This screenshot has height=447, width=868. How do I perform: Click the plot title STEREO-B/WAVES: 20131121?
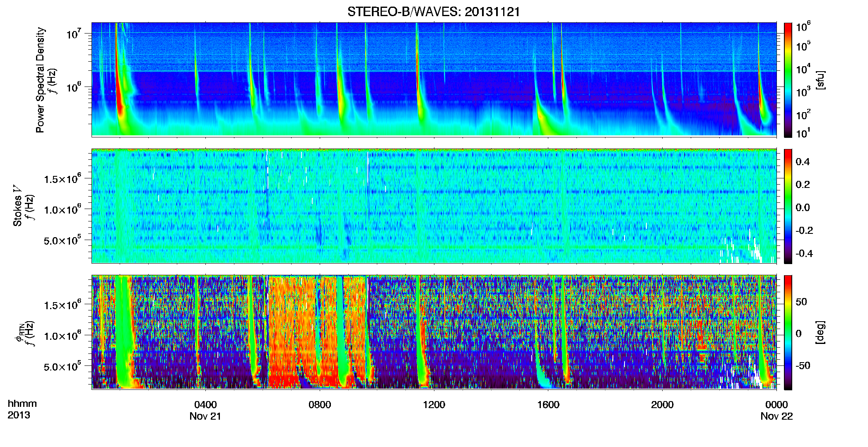(434, 12)
